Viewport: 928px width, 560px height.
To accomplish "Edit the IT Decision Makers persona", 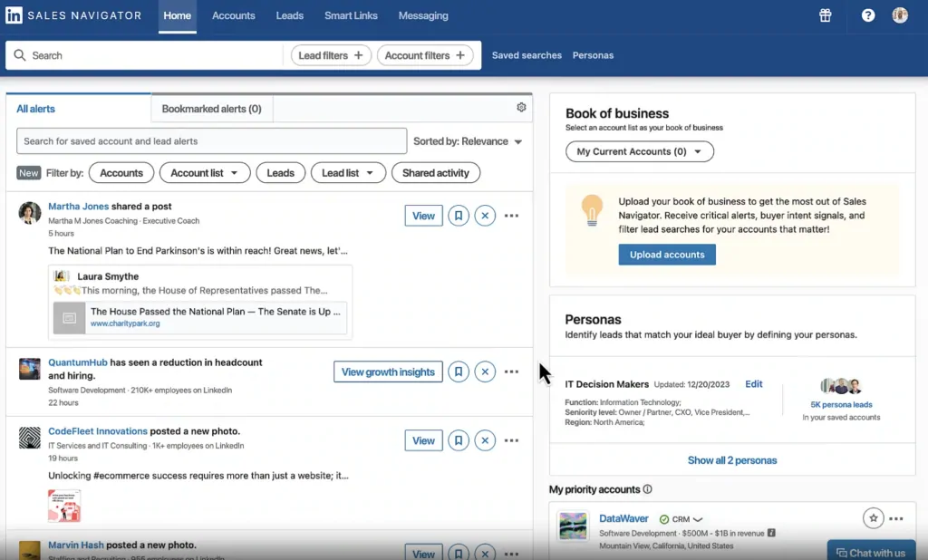I will pyautogui.click(x=754, y=383).
